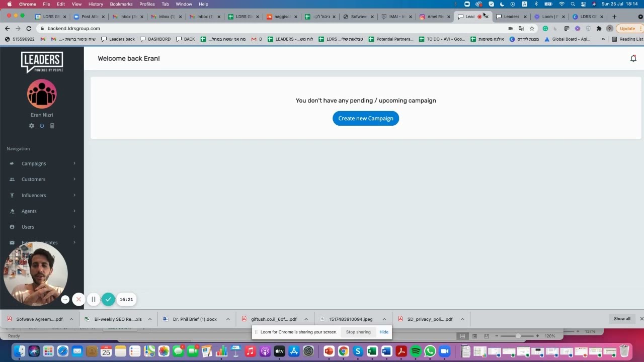The width and height of the screenshot is (644, 362).
Task: Bookmark page with the star icon
Action: (x=532, y=29)
